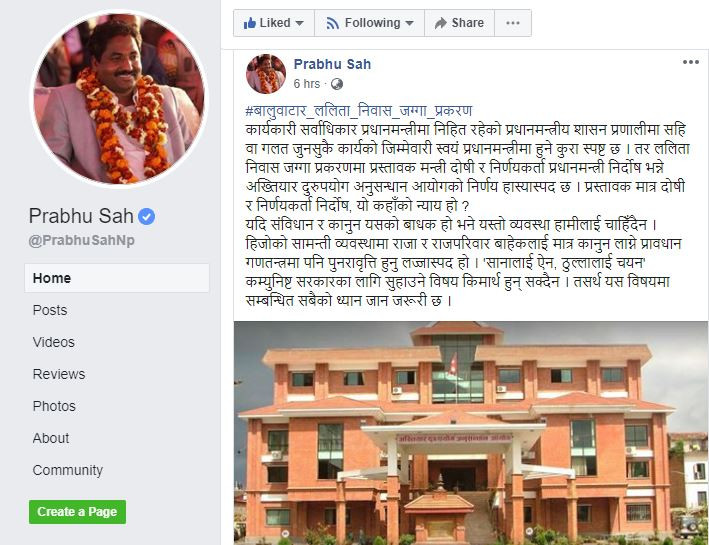Image resolution: width=709 pixels, height=545 pixels.
Task: Open the Reviews section
Action: [x=59, y=374]
